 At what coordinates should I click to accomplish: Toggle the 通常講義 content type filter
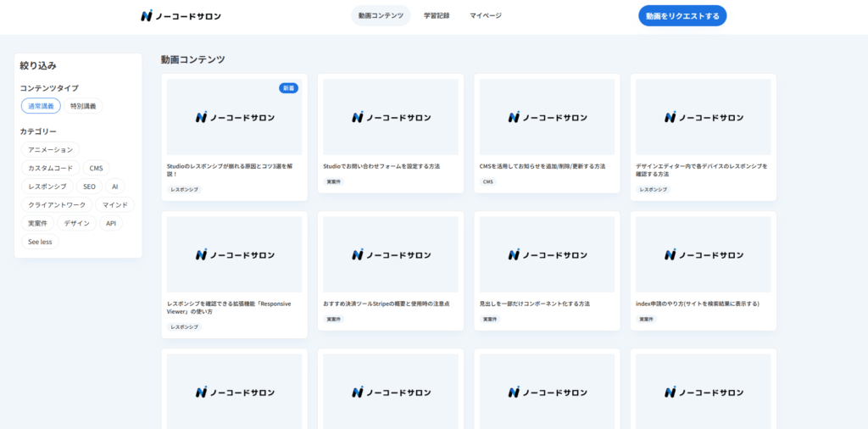[41, 106]
